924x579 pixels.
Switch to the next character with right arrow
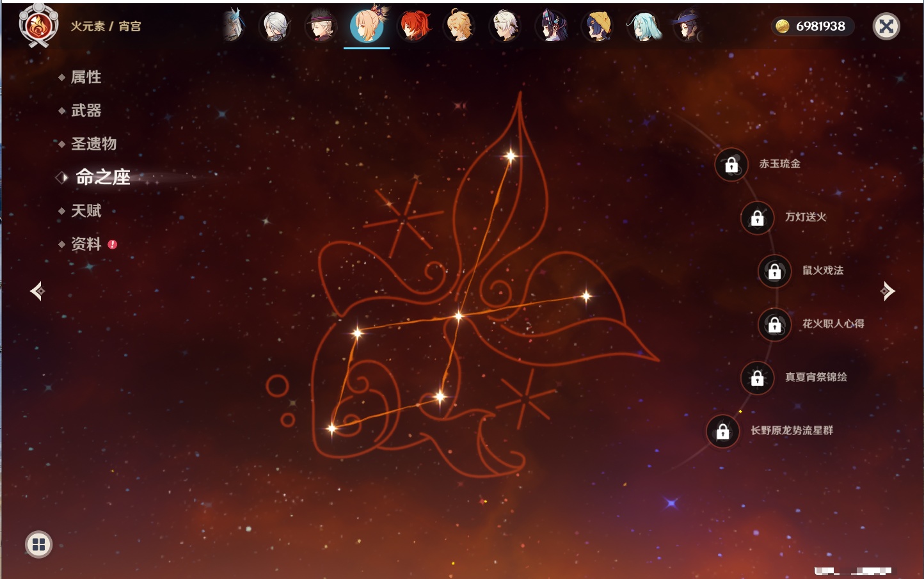[888, 291]
